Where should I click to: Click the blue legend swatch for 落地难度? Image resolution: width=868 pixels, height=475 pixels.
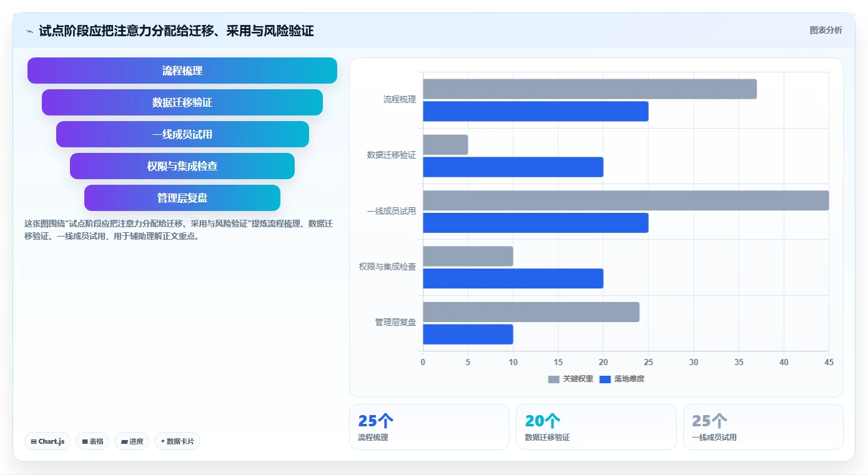[605, 379]
